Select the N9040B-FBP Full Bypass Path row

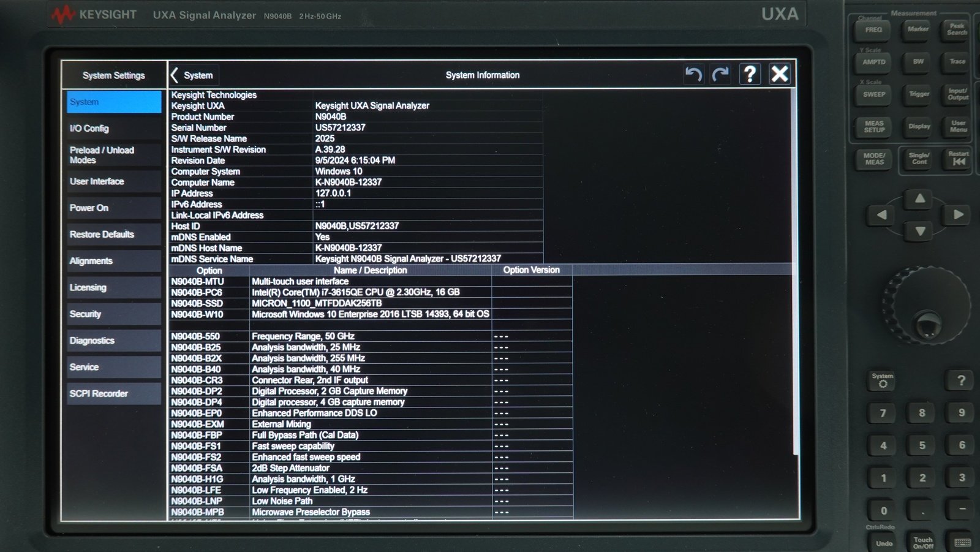[371, 435]
